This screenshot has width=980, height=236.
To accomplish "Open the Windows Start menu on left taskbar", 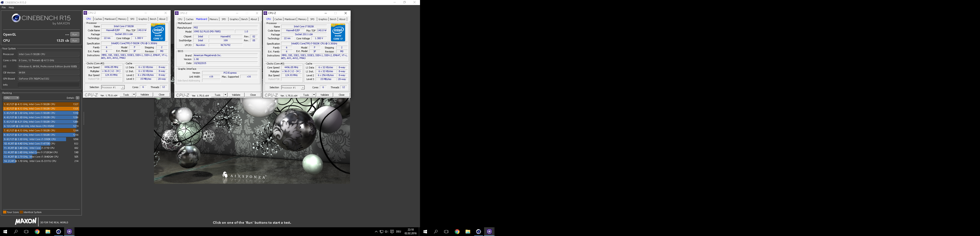I will 5,231.
